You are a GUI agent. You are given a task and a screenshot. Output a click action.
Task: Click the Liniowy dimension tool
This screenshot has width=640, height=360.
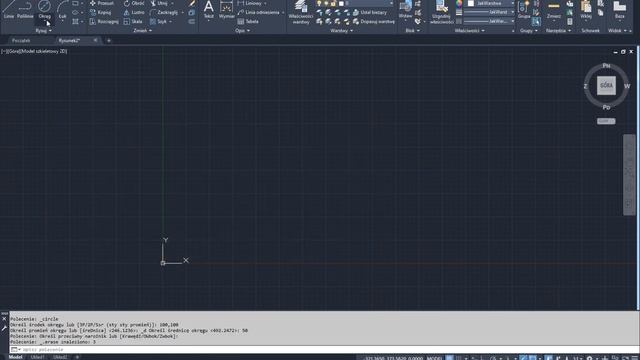coord(249,3)
